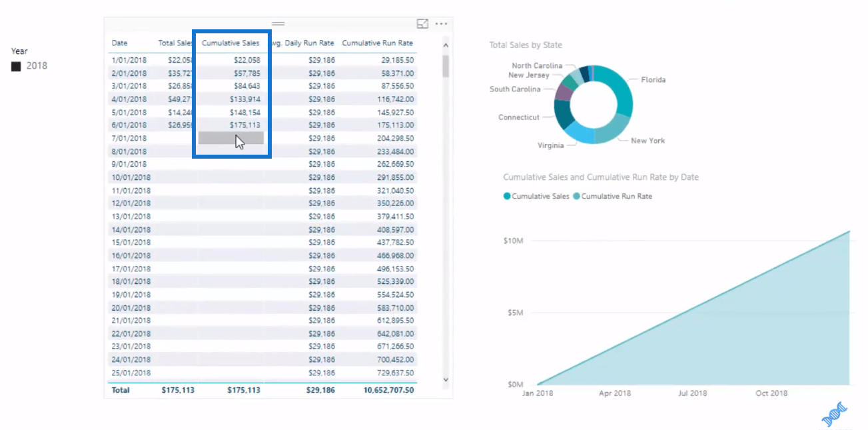The image size is (868, 430).
Task: Click the Cumulative Sales legend text
Action: [x=541, y=196]
